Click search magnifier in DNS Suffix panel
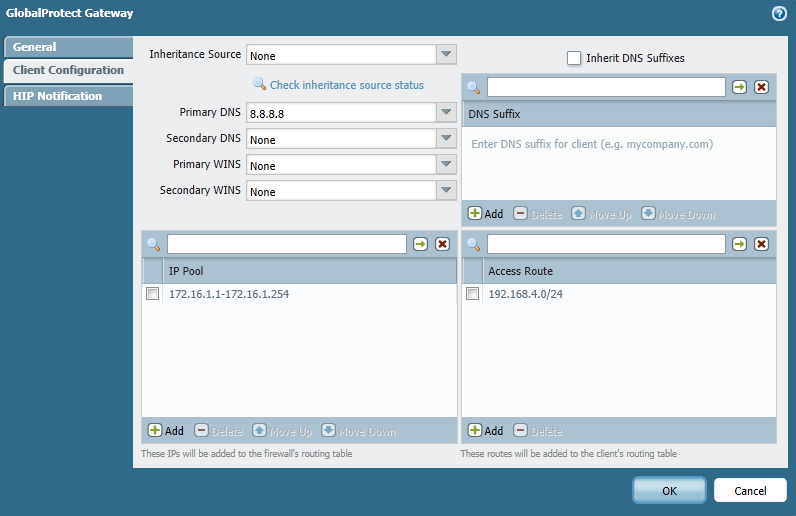This screenshot has width=796, height=516. (x=474, y=87)
